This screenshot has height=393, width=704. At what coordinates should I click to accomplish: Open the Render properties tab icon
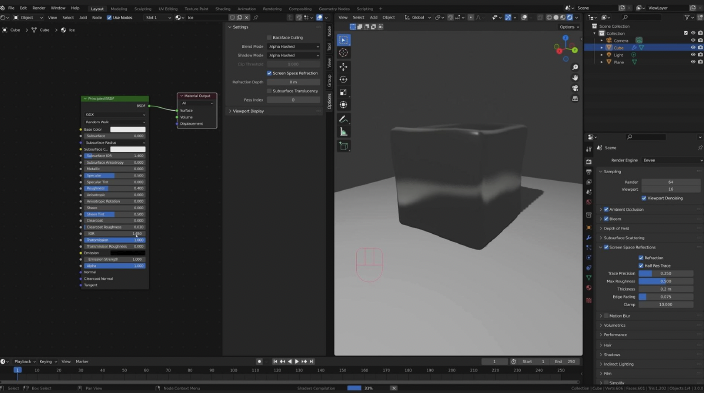pyautogui.click(x=589, y=162)
